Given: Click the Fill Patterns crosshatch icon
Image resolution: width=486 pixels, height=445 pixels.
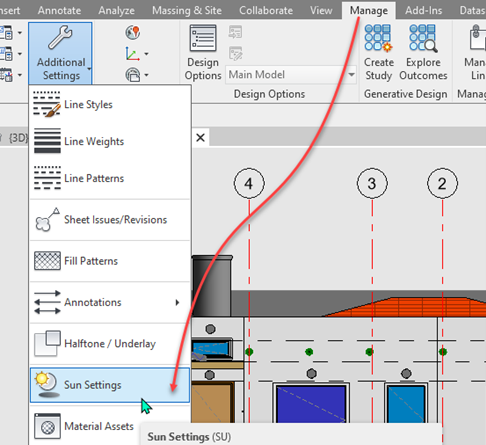Looking at the screenshot, I should pos(47,261).
